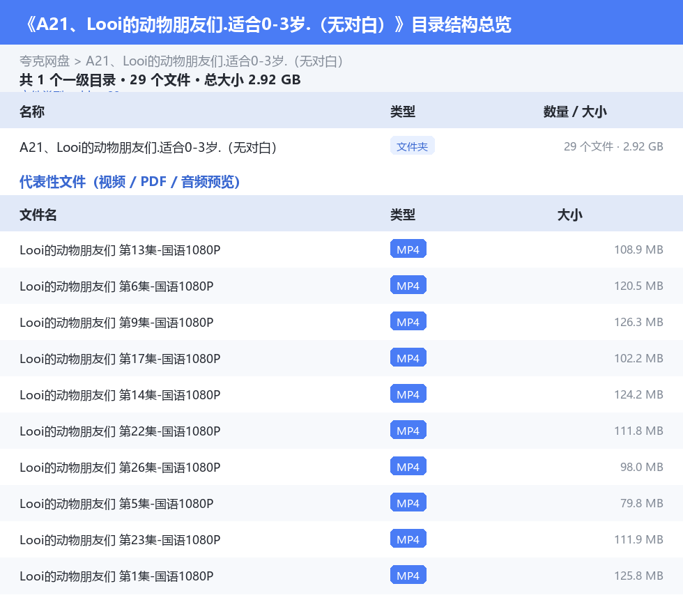Select file Looi的动物朋友们 第17集-国语1080P

(x=120, y=359)
